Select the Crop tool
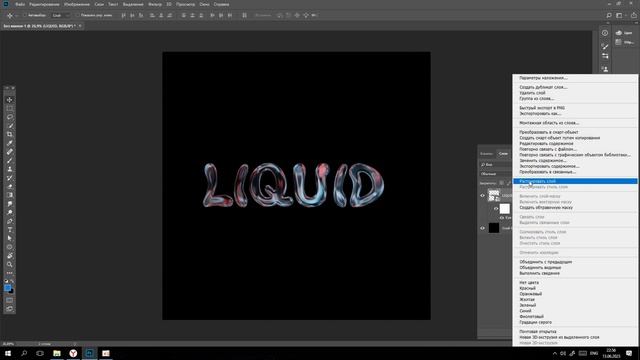640x360 pixels. point(9,134)
